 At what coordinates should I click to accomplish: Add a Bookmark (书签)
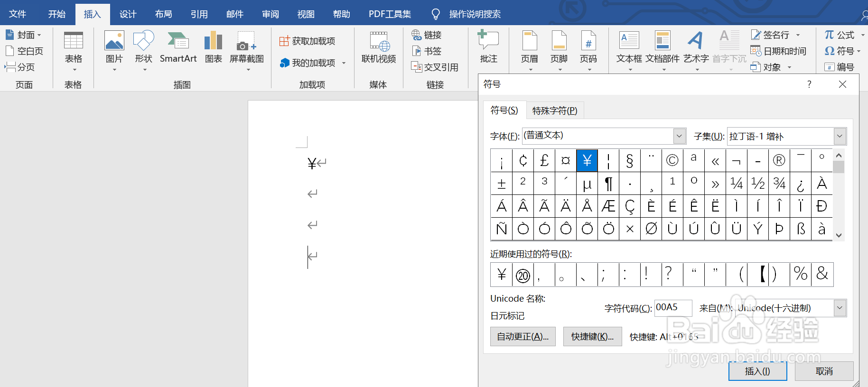click(x=426, y=51)
